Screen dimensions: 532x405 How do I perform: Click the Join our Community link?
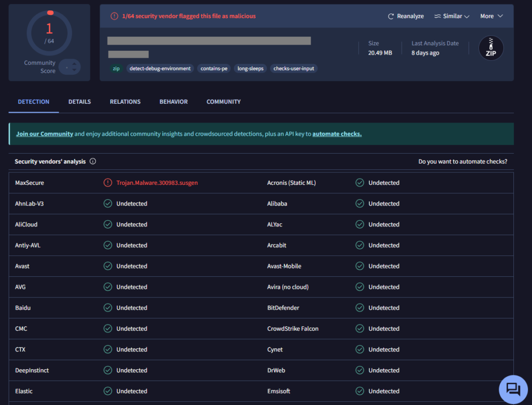(x=44, y=134)
